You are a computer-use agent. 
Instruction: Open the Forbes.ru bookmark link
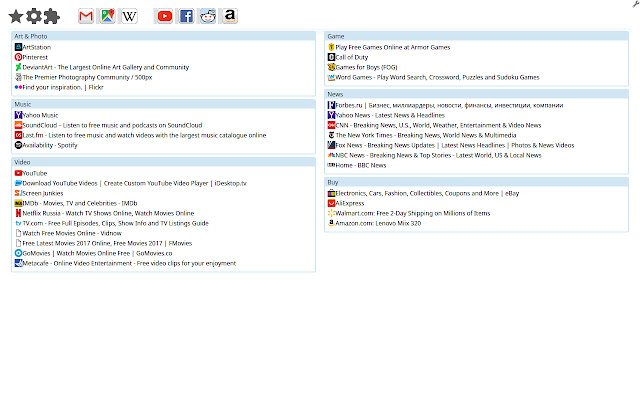click(449, 105)
